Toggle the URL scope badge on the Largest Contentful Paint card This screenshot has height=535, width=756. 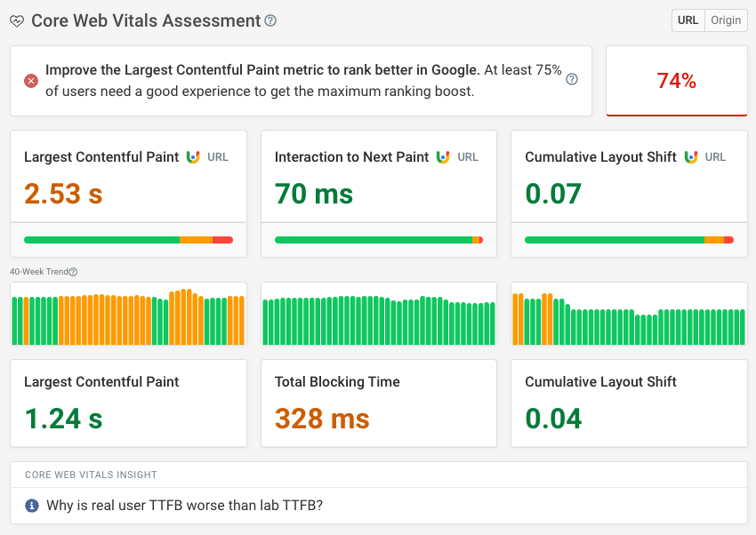[216, 156]
